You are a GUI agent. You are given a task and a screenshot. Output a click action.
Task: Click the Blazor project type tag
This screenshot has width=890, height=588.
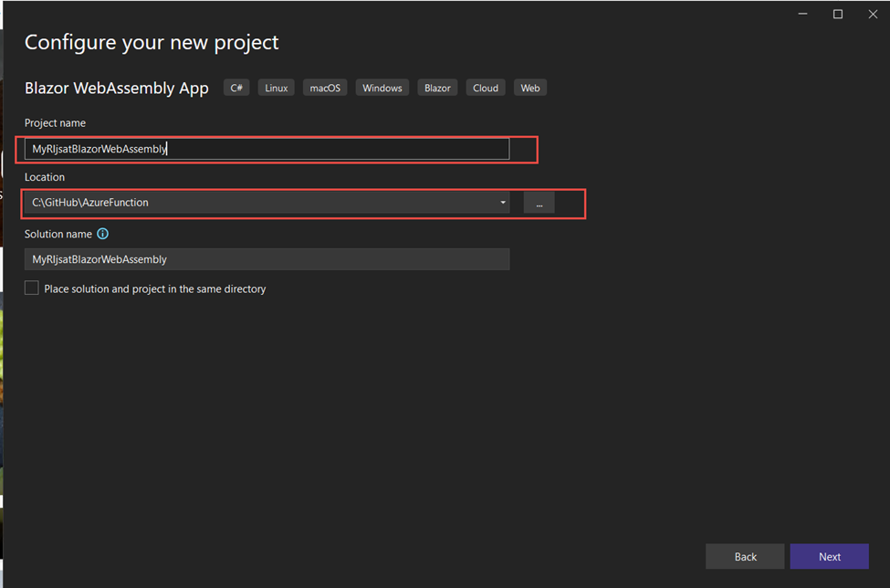pos(437,88)
